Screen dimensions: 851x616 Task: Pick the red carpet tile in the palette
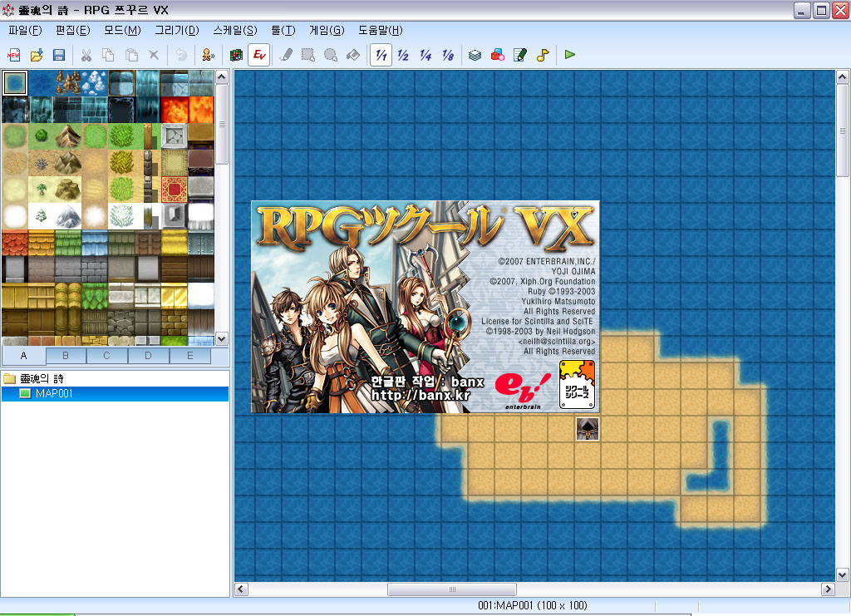[x=175, y=190]
